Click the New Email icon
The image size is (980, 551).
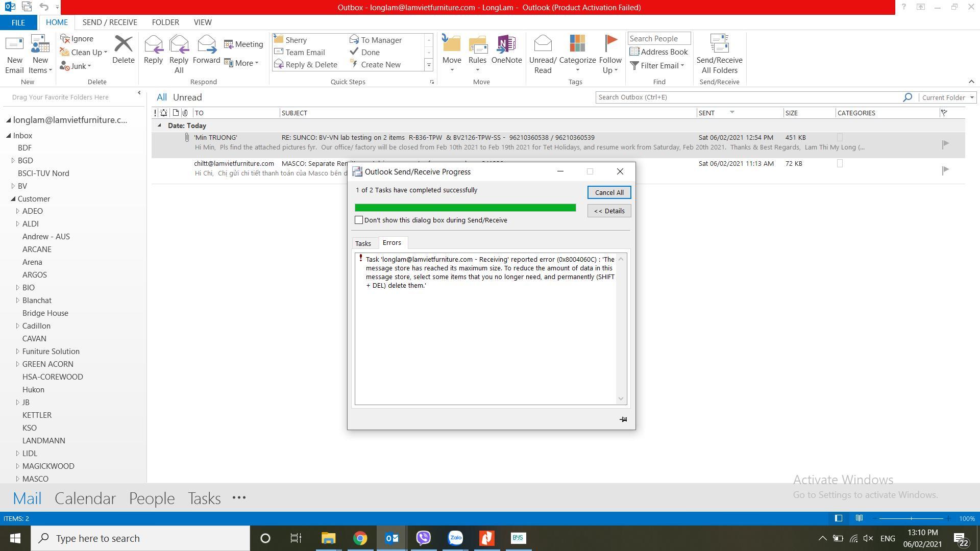click(x=14, y=55)
